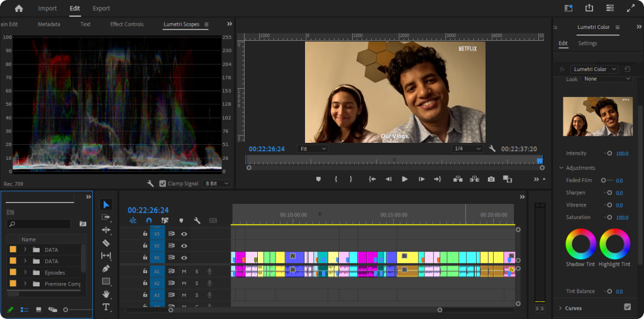
Task: Mute track A1 with M button
Action: point(184,271)
